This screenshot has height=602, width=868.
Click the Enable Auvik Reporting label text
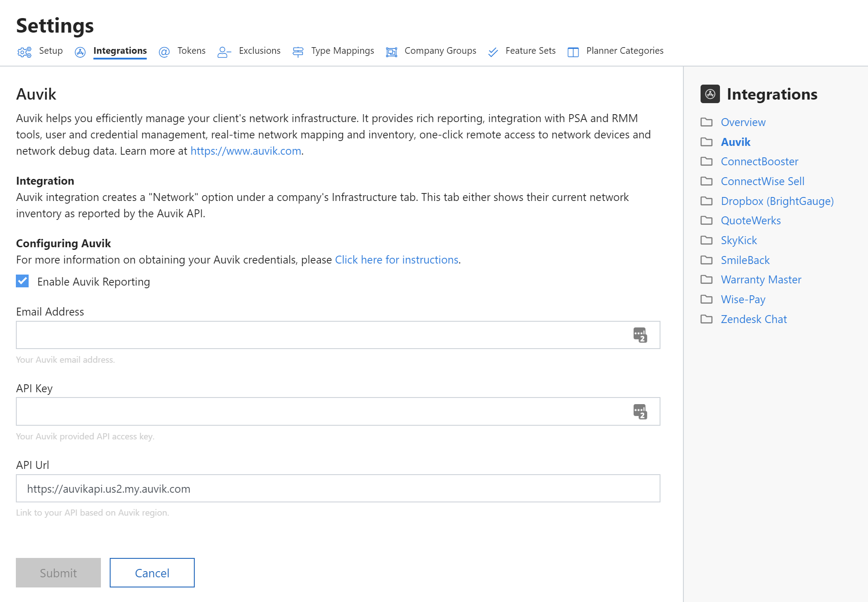[93, 282]
